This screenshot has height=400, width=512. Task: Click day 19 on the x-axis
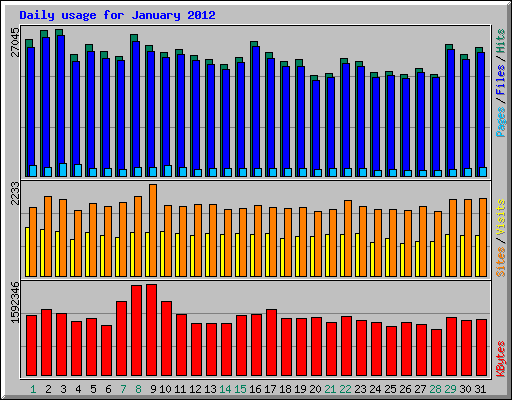[x=300, y=389]
